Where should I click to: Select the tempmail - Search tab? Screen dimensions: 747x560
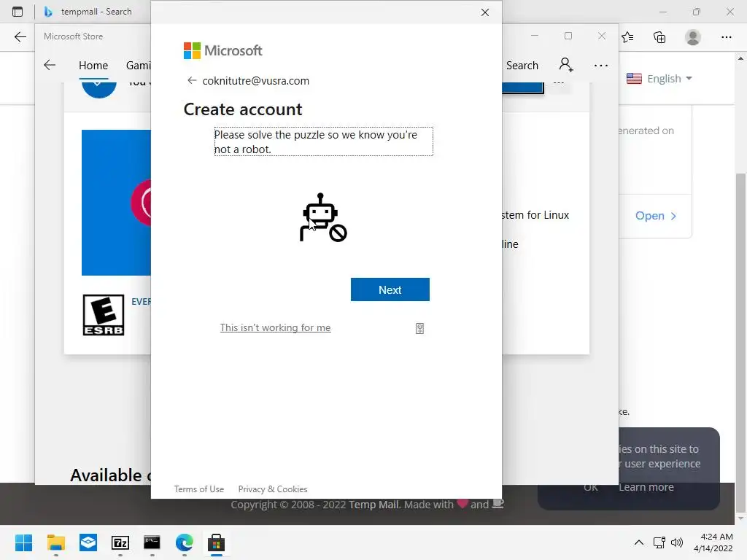(88, 12)
